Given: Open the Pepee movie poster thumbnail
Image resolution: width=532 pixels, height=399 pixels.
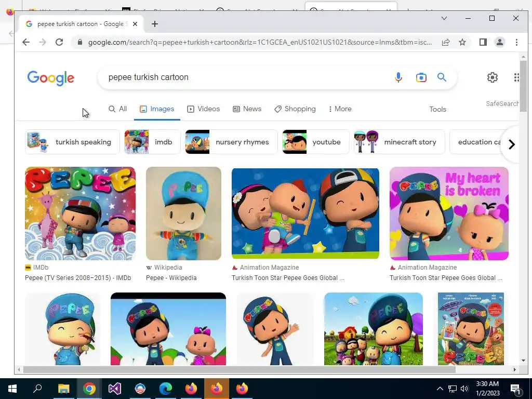Looking at the screenshot, I should 471,329.
